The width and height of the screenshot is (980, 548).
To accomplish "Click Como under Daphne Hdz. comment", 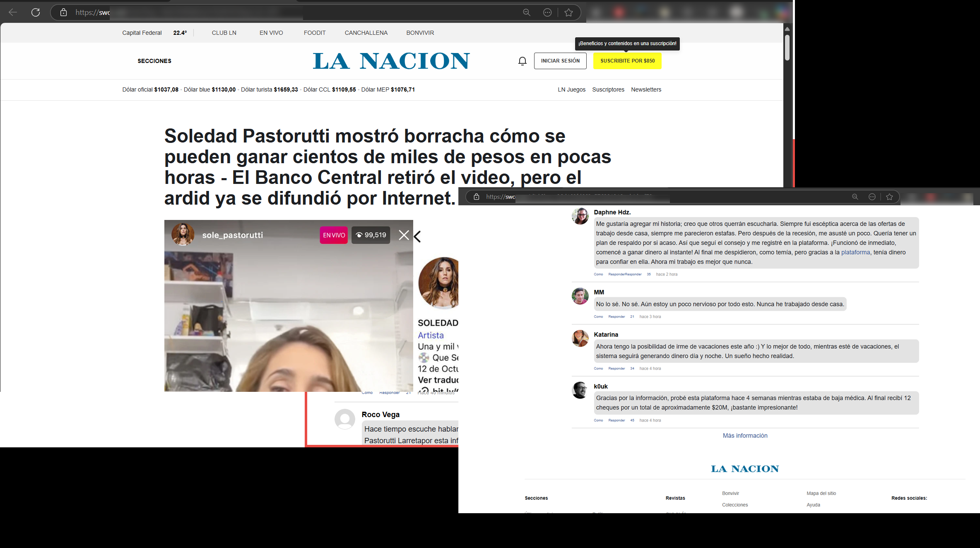I will [598, 274].
